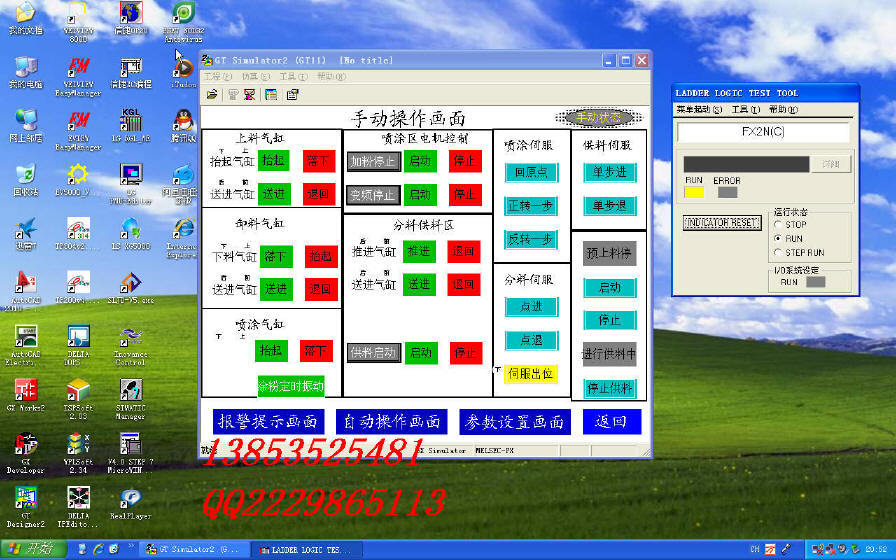The height and width of the screenshot is (560, 896).
Task: Open 帮助(H) menu in Ladder Logic Test Tool
Action: pyautogui.click(x=784, y=109)
